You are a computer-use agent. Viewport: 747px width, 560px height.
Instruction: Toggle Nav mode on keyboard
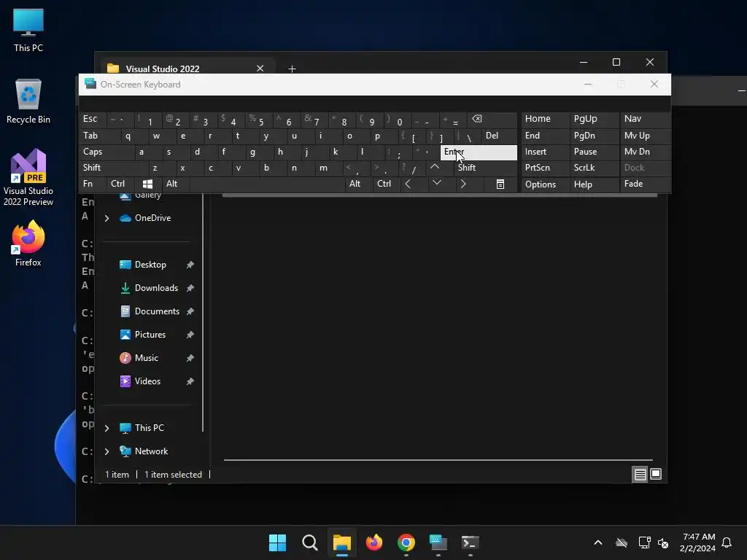pyautogui.click(x=645, y=119)
